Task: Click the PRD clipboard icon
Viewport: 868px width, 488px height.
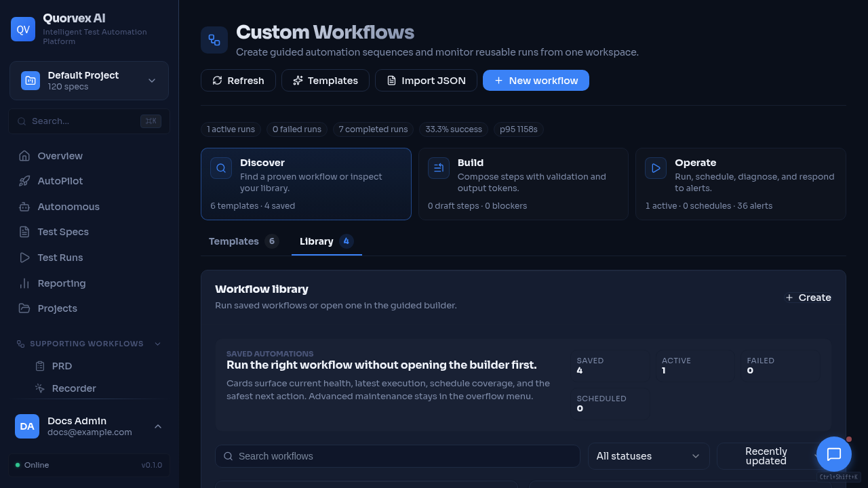Action: [40, 366]
